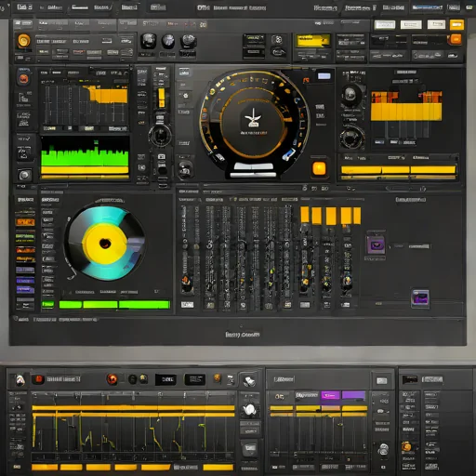Click the square button with white icon above the white knob

248,381
